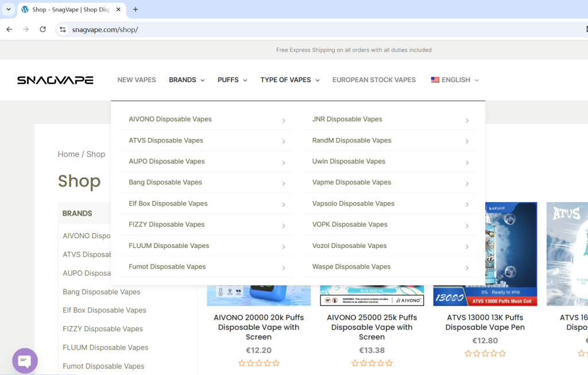This screenshot has width=588, height=375.
Task: Select VOPK Disposable Vapes in menu
Action: [350, 225]
